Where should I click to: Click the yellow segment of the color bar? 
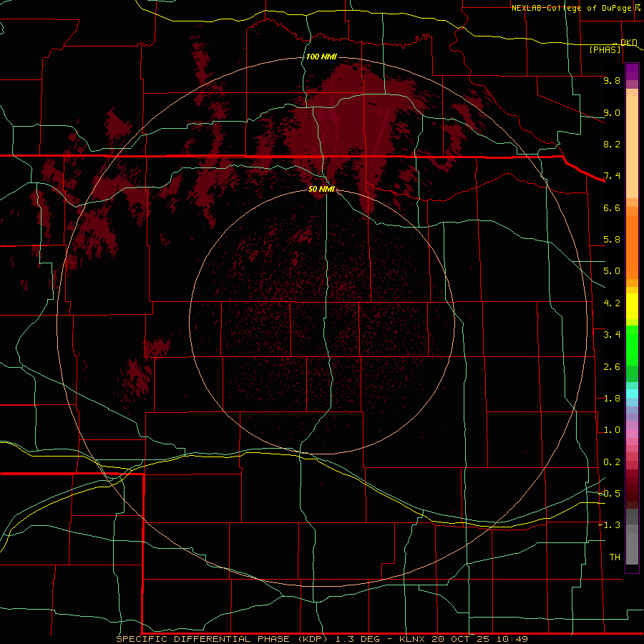coord(632,306)
